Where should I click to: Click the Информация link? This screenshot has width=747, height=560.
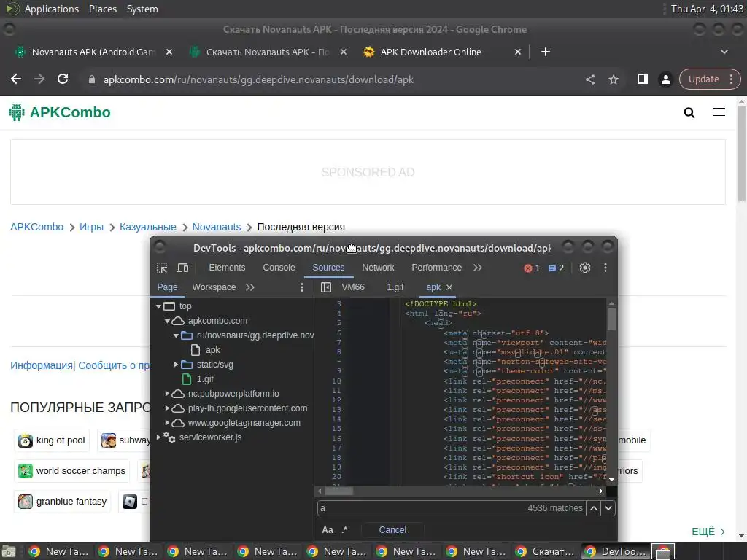coord(42,365)
